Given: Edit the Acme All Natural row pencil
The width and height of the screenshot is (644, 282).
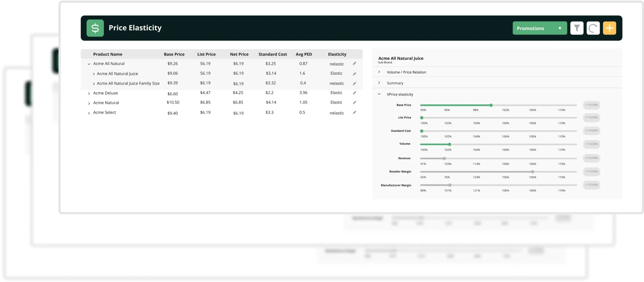Looking at the screenshot, I should click(x=354, y=63).
